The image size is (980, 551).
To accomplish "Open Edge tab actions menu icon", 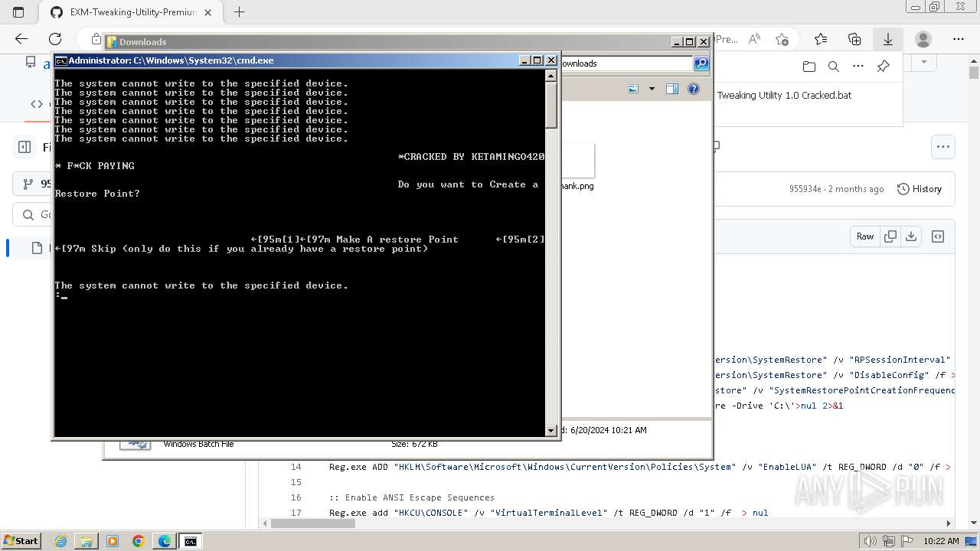I will [18, 12].
